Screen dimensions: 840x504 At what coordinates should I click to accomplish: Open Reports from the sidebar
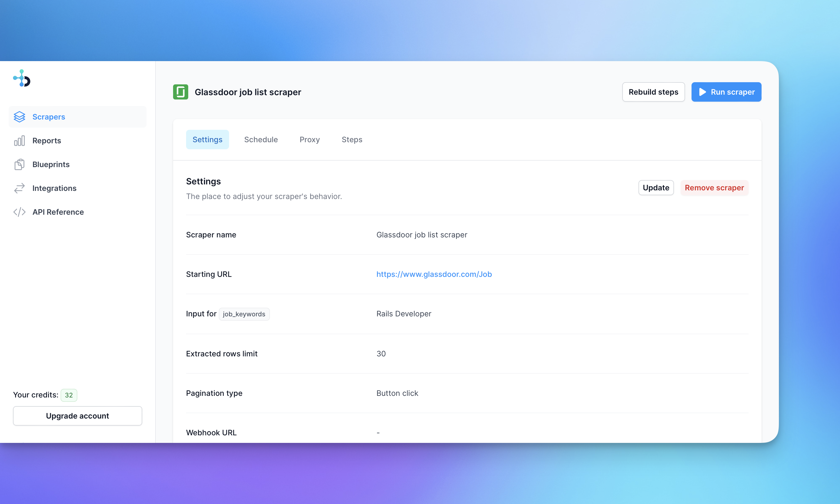(47, 141)
